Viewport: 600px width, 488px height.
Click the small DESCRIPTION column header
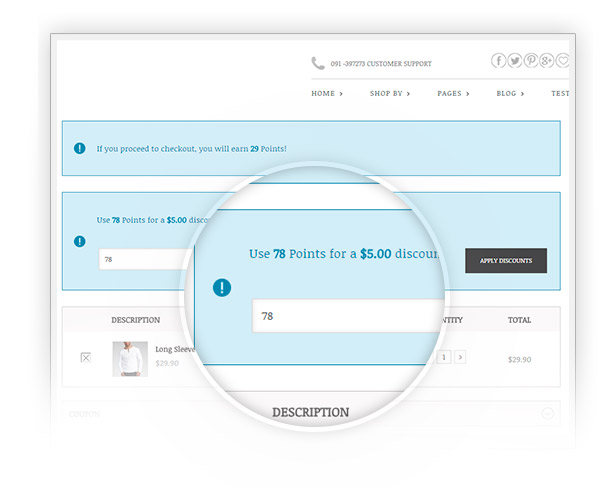135,320
